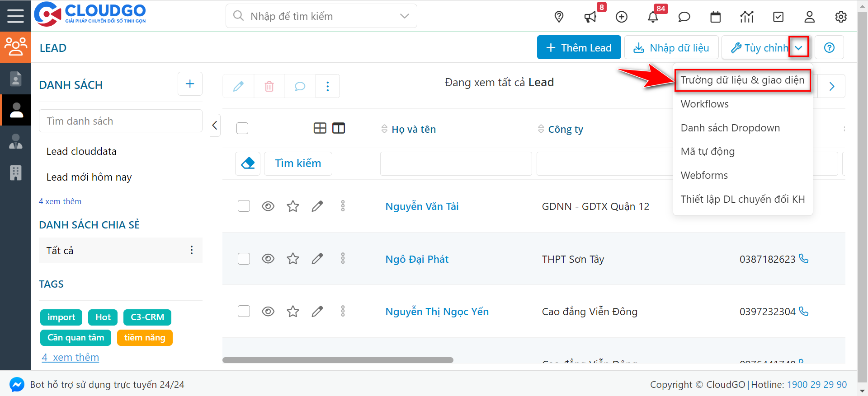This screenshot has height=396, width=868.
Task: Open Tất cả list options dots
Action: 192,250
